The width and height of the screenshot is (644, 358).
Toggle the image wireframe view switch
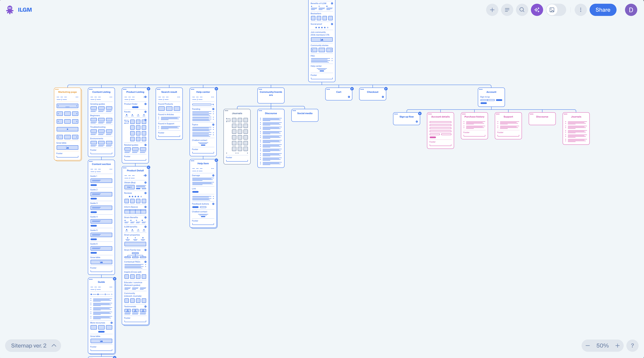tap(556, 10)
